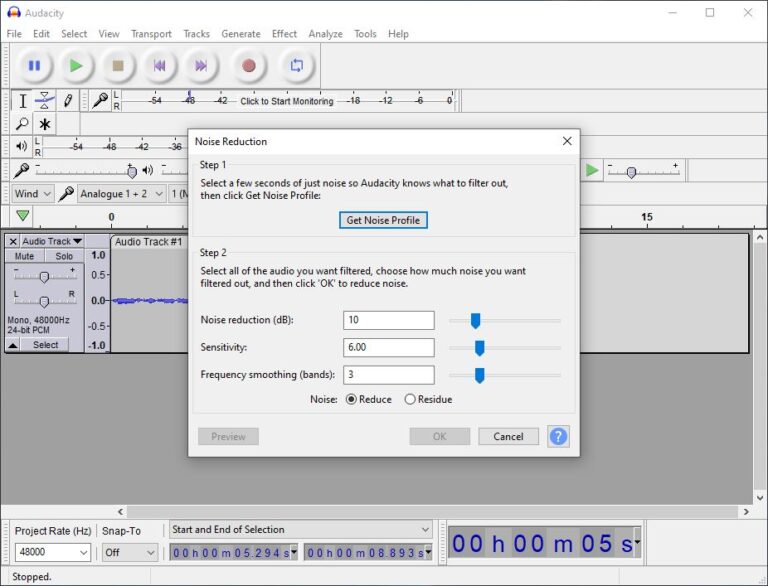Viewport: 768px width, 586px height.
Task: Open selection end time format arrow
Action: pos(429,552)
